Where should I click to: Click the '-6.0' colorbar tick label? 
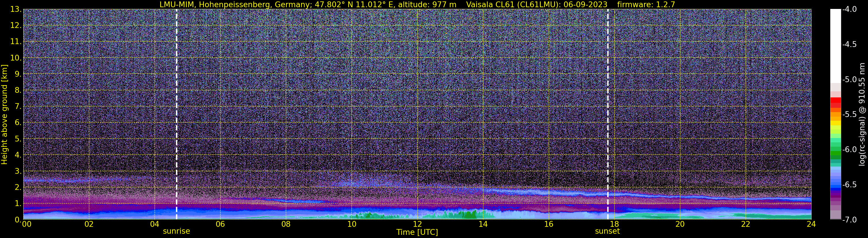click(849, 150)
